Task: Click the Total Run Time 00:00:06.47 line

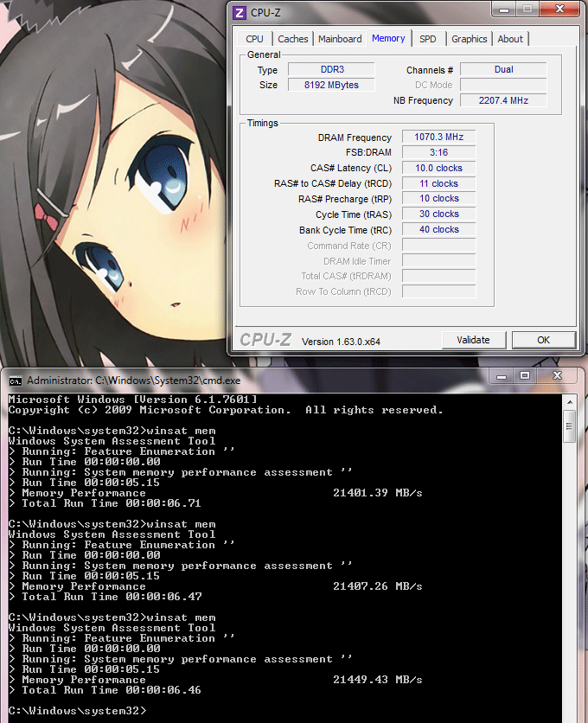Action: [105, 597]
